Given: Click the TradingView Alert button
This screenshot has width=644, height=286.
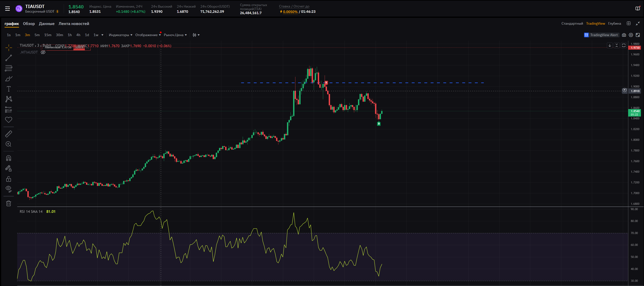Looking at the screenshot, I should 602,35.
